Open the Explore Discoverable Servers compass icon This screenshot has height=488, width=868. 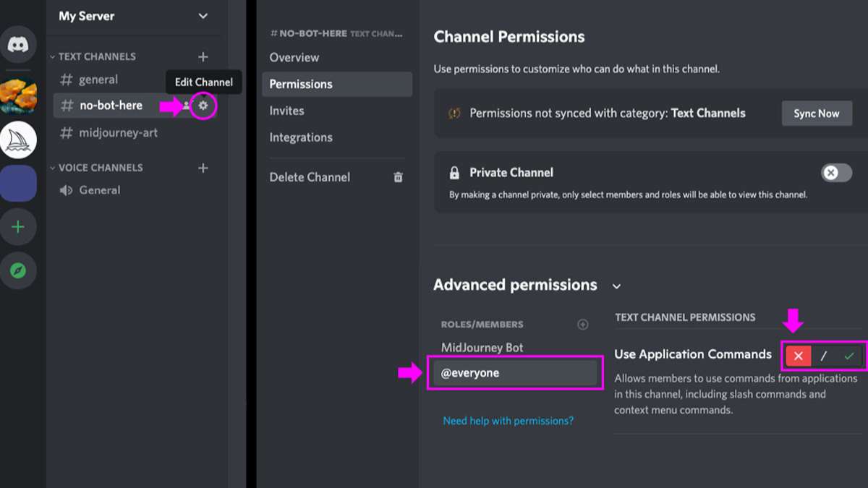click(x=18, y=270)
